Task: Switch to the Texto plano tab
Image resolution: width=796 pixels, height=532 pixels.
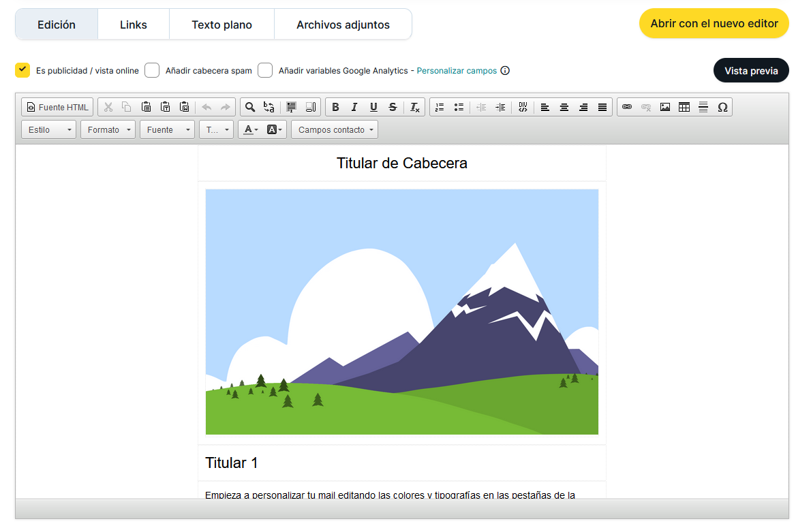Action: pyautogui.click(x=221, y=25)
